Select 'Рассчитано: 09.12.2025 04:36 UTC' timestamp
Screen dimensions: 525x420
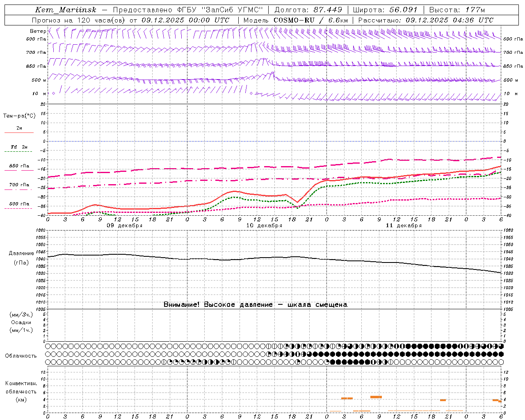coord(426,20)
